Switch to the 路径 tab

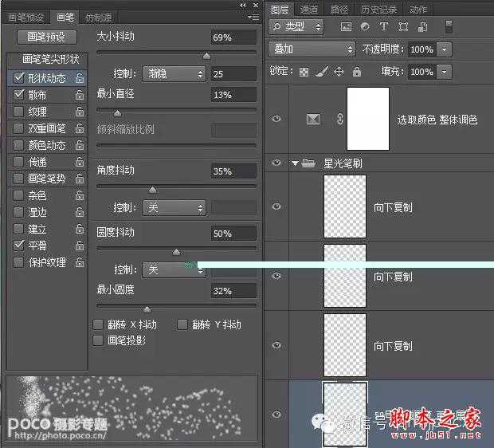339,10
